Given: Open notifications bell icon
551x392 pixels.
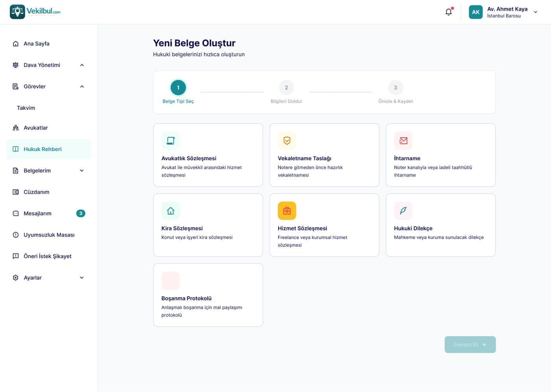Looking at the screenshot, I should pos(449,12).
